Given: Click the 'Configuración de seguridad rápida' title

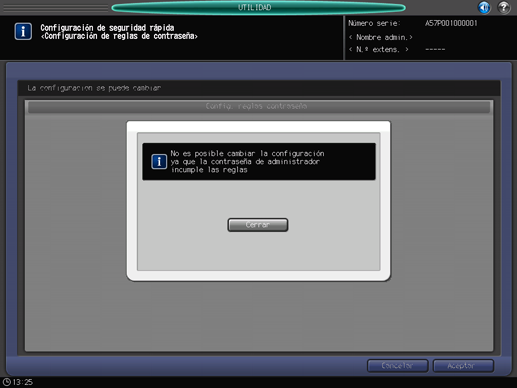Looking at the screenshot, I should click(x=107, y=28).
